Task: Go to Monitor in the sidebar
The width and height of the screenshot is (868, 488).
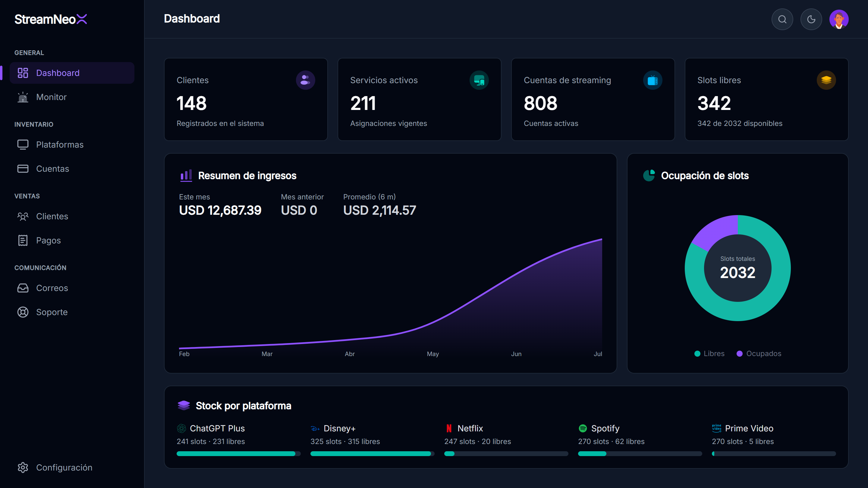Action: tap(72, 97)
